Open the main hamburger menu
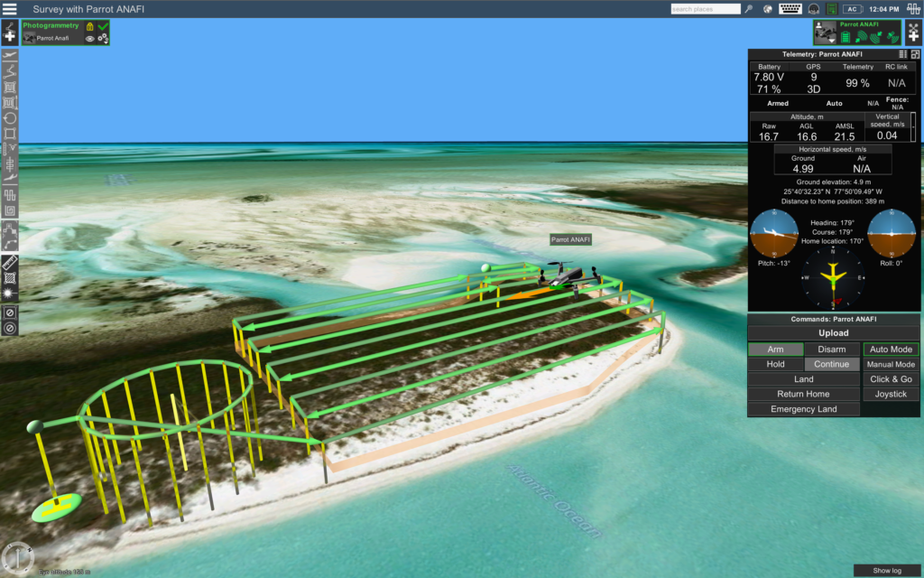Screen dimensions: 924x578 [10, 9]
